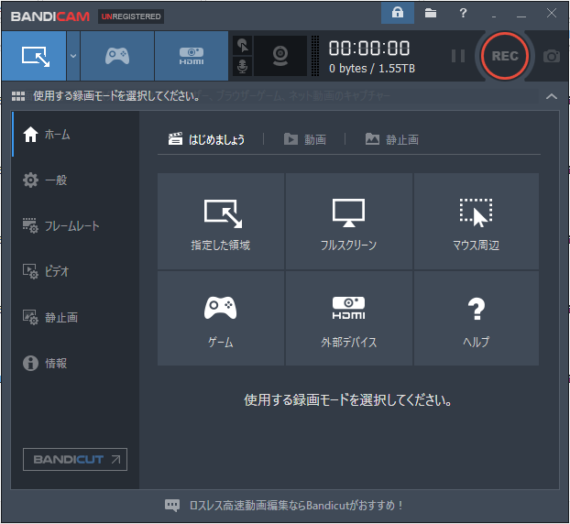Take a screenshot with the camera icon
This screenshot has height=524, width=570.
tap(551, 56)
